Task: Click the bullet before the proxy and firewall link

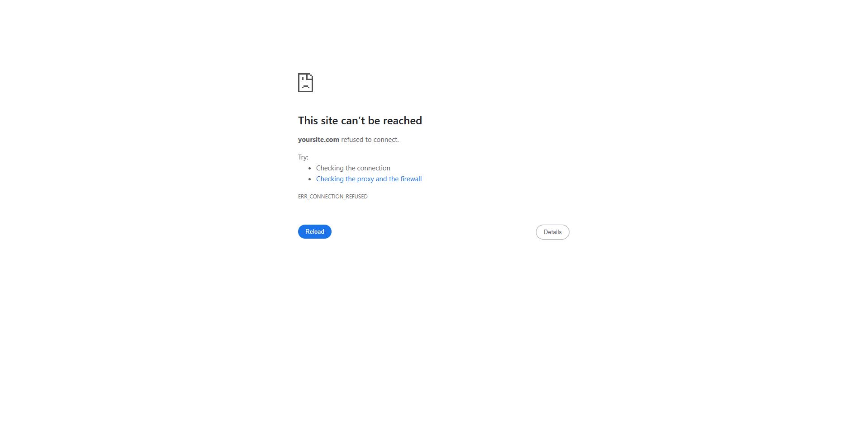Action: (x=310, y=179)
